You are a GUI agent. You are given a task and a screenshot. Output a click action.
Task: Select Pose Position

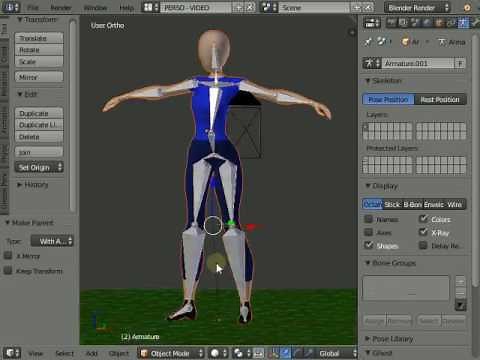[388, 99]
